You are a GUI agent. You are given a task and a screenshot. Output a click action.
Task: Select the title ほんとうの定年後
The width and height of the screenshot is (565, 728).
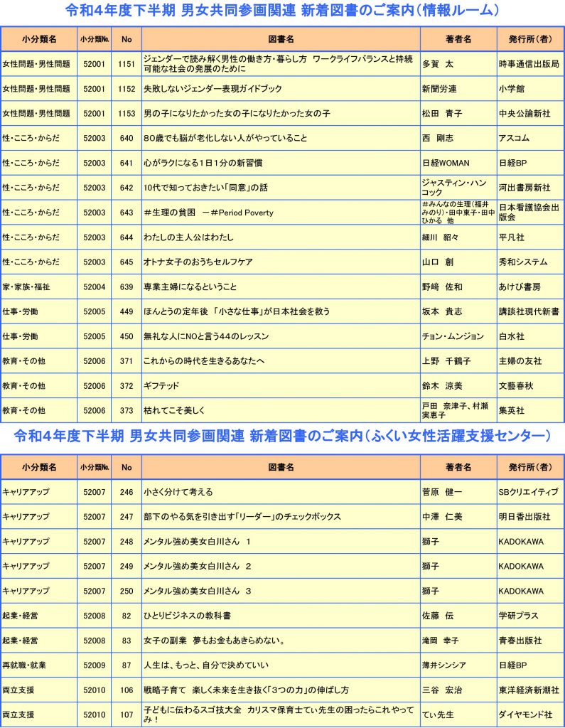click(176, 311)
